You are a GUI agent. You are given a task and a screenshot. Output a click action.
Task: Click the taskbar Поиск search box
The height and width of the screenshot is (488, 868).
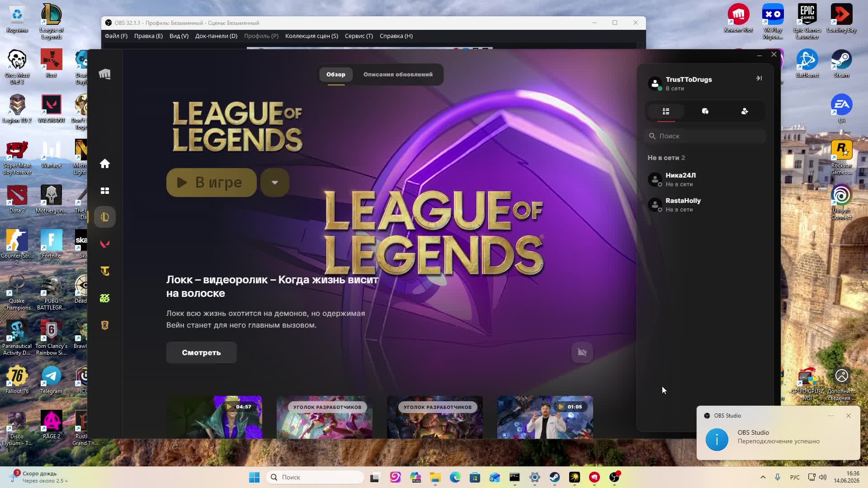(x=315, y=477)
